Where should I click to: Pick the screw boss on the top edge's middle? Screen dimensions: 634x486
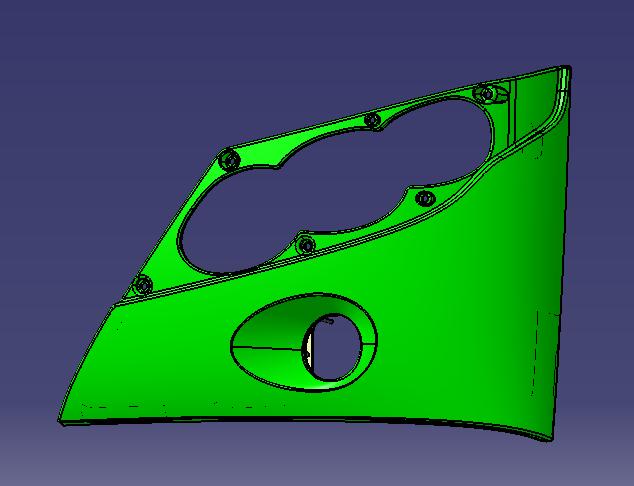(372, 120)
